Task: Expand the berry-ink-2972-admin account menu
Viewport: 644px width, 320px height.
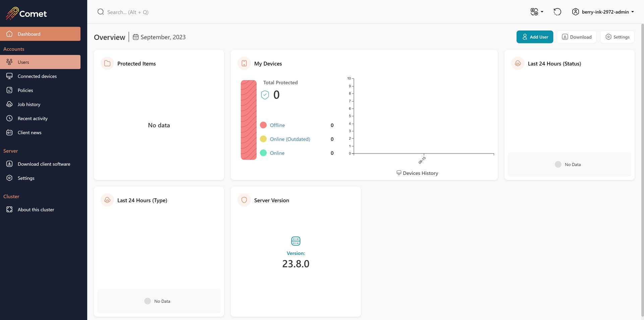Action: click(603, 12)
